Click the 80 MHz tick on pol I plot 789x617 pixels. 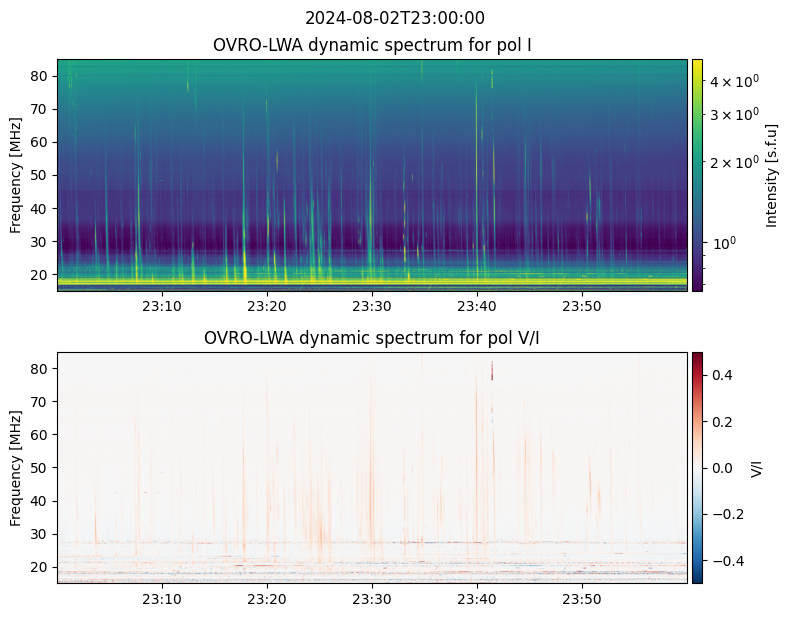click(x=41, y=76)
